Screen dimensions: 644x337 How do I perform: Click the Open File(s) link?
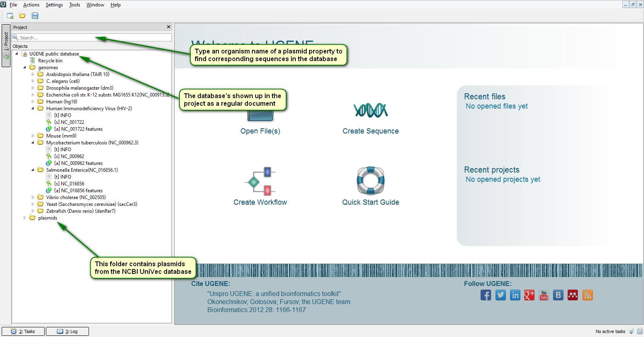260,131
